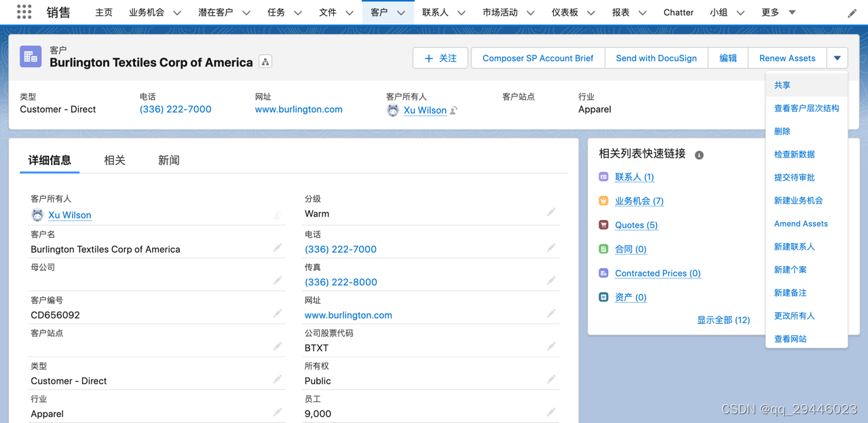
Task: Click the pencil icon to edit navigation bar
Action: (852, 13)
